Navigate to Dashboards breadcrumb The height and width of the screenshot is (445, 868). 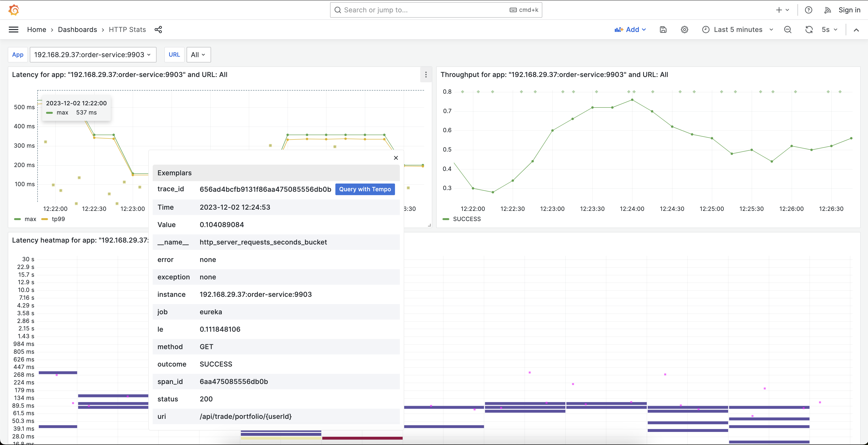point(77,30)
